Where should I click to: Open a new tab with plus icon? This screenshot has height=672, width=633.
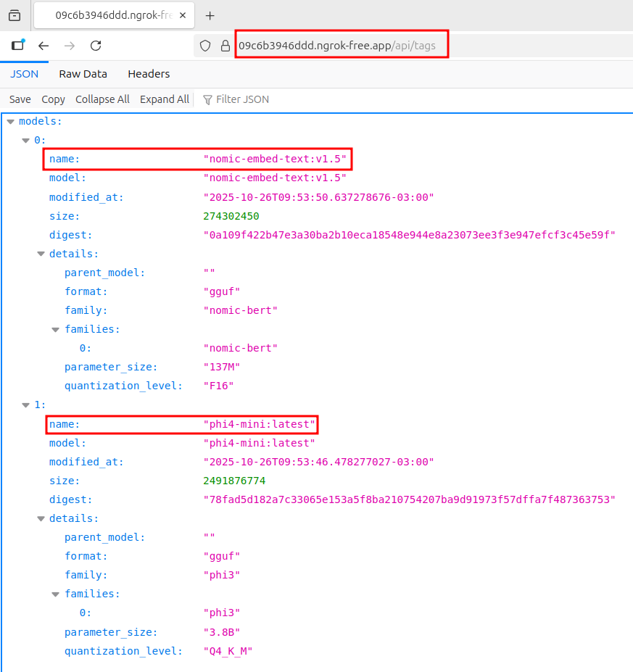[x=210, y=15]
